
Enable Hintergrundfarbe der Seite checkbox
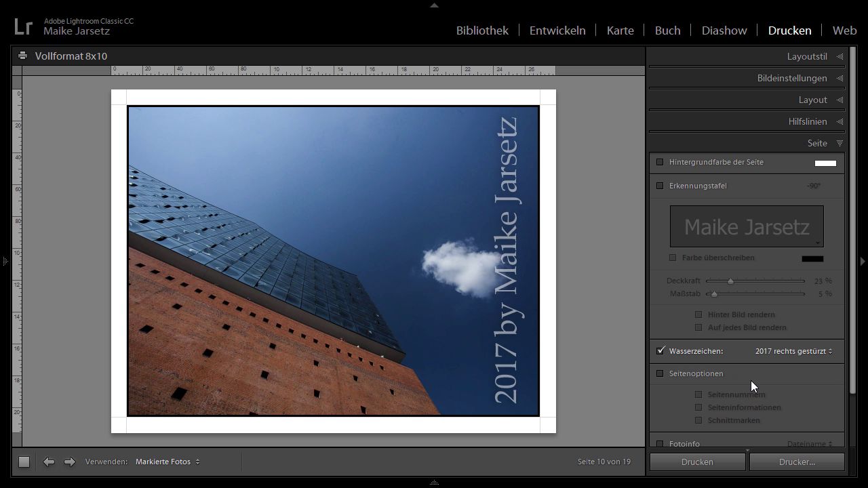(660, 162)
